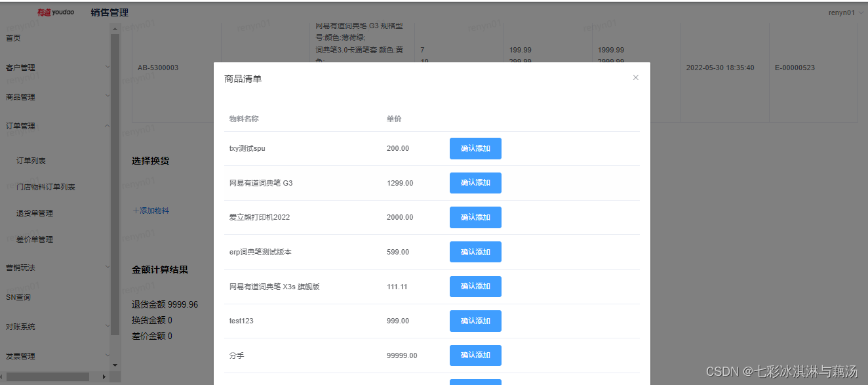Click order number AB-5300003

coord(158,68)
